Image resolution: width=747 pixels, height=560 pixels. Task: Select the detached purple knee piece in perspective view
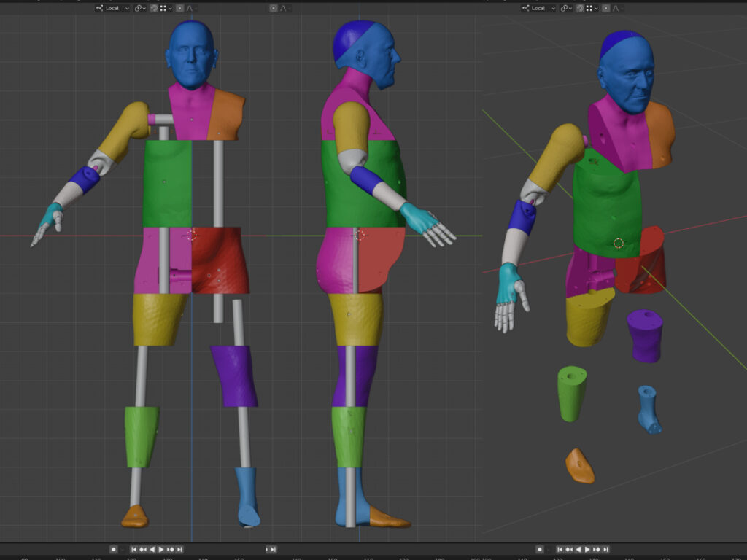pos(645,335)
